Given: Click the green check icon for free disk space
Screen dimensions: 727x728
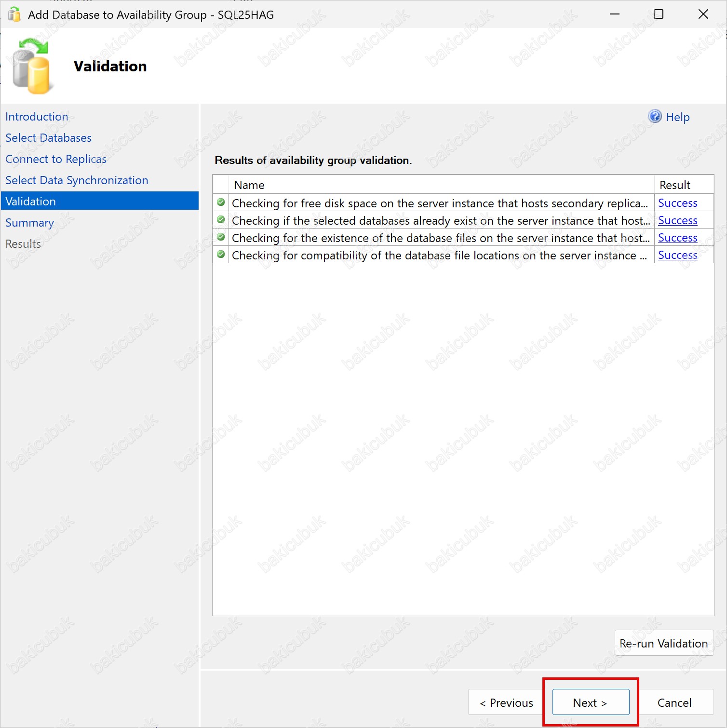Looking at the screenshot, I should coord(221,202).
